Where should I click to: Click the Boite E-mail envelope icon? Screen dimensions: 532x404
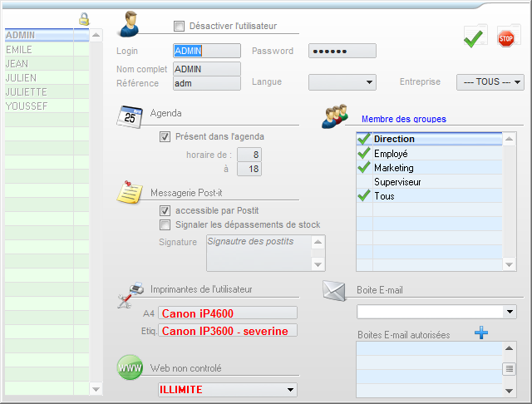click(x=334, y=291)
